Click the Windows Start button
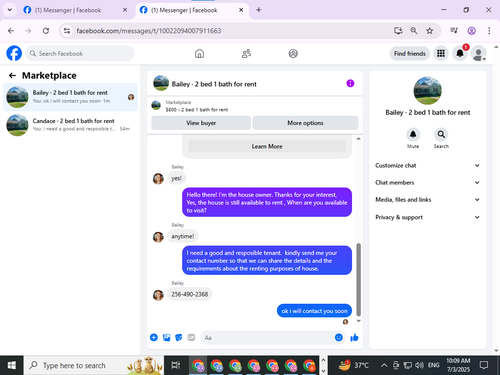Image resolution: width=500 pixels, height=375 pixels. 11,365
